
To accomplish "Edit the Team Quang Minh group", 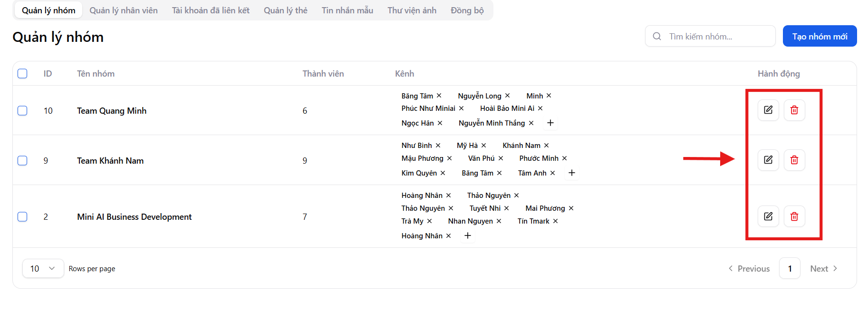I will [x=768, y=110].
